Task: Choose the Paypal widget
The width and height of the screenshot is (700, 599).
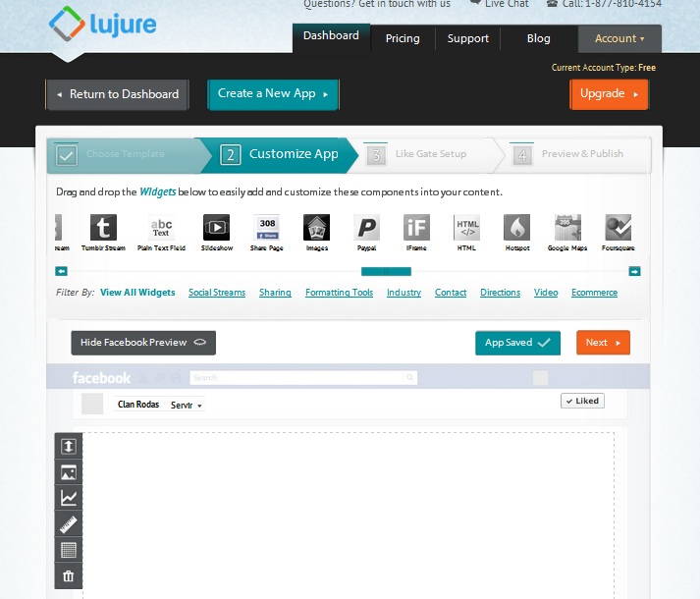Action: pyautogui.click(x=367, y=228)
